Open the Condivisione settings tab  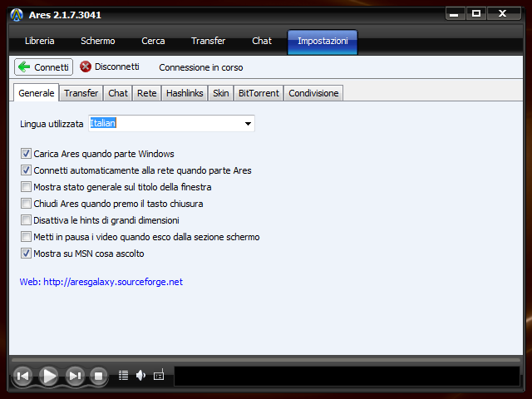[x=313, y=93]
